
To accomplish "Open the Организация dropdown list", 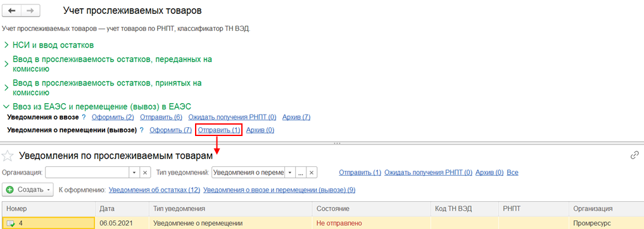I will [134, 173].
